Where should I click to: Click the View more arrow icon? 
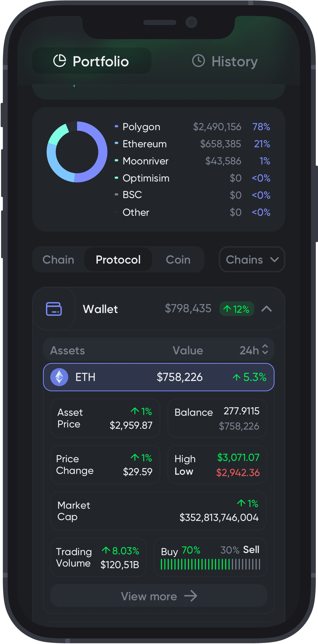coord(191,596)
